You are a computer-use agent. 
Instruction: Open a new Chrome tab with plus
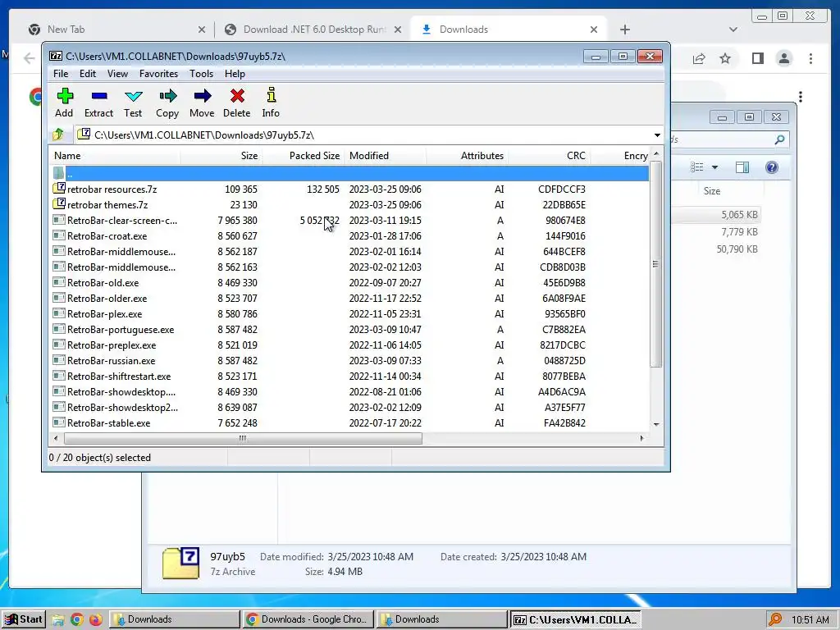624,30
